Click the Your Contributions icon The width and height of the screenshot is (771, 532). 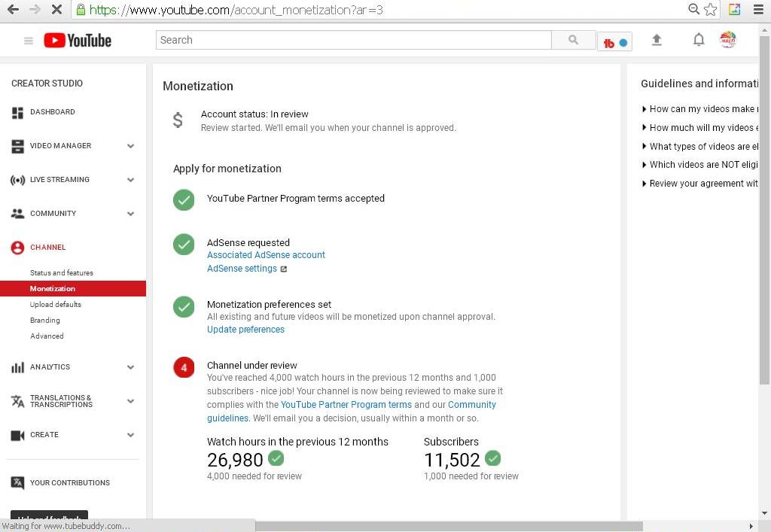pos(18,483)
